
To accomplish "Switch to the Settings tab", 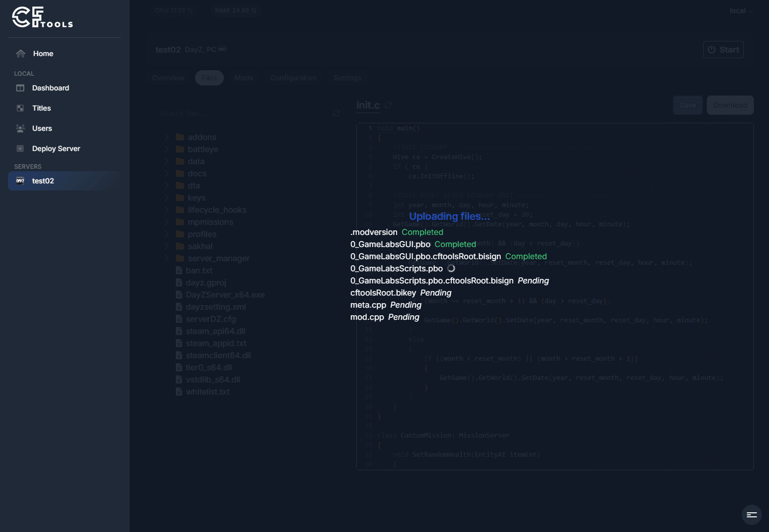I will (348, 78).
